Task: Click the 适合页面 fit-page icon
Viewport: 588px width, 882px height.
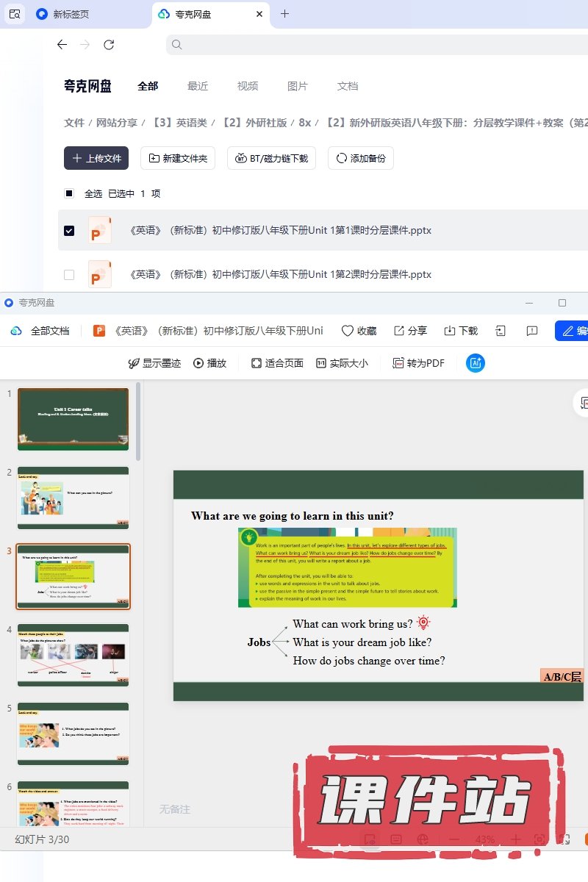Action: pyautogui.click(x=257, y=363)
